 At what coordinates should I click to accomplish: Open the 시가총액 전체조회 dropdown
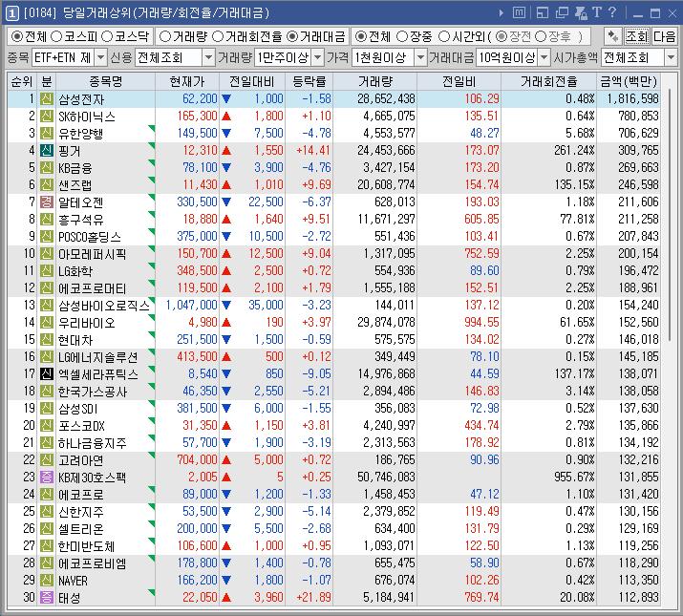(671, 57)
